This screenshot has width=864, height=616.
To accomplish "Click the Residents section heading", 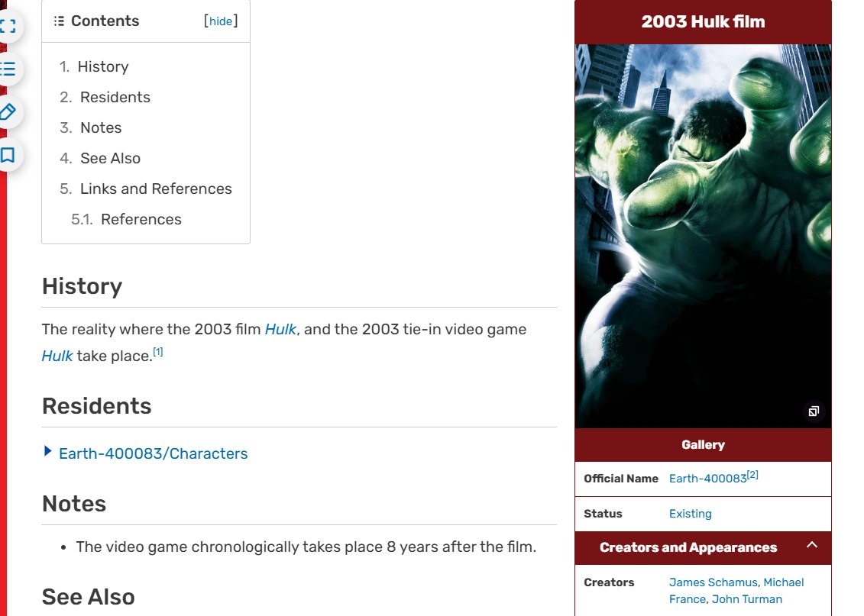I will 96,406.
